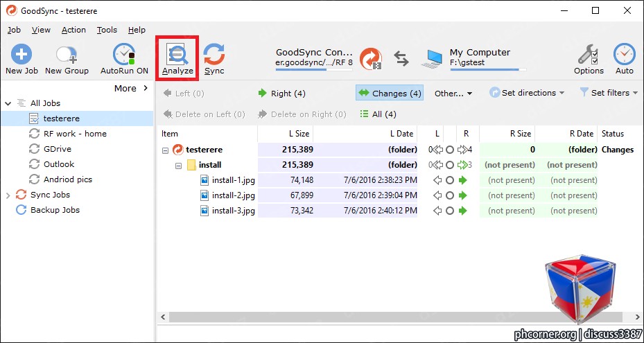This screenshot has width=644, height=343.
Task: Open the Action menu
Action: tap(73, 30)
